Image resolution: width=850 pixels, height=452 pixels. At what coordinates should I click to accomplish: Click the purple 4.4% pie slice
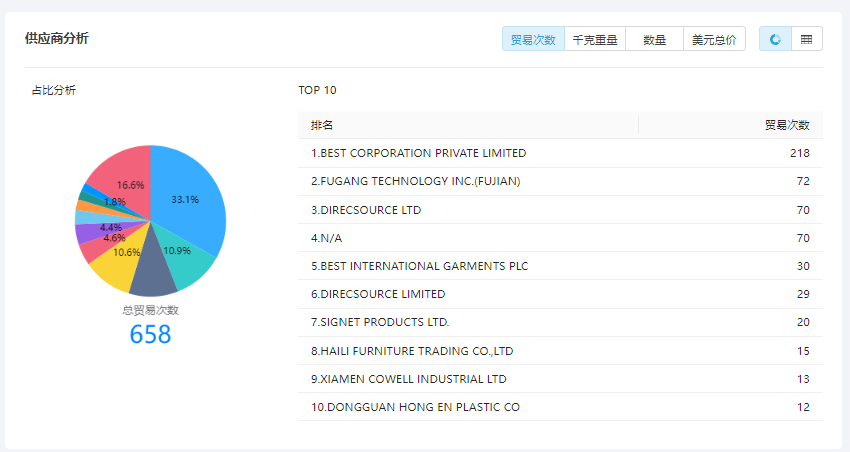coord(86,232)
